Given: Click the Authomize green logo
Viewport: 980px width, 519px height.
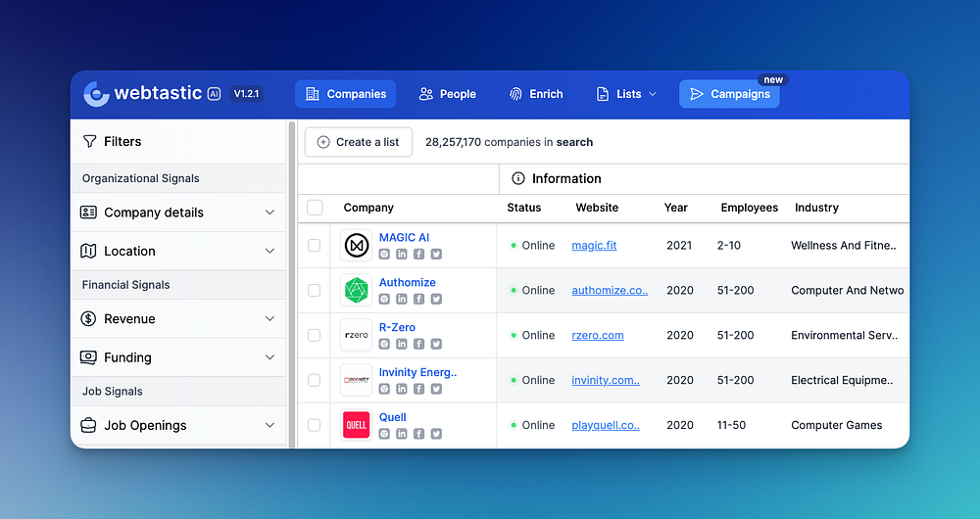Looking at the screenshot, I should coord(357,291).
